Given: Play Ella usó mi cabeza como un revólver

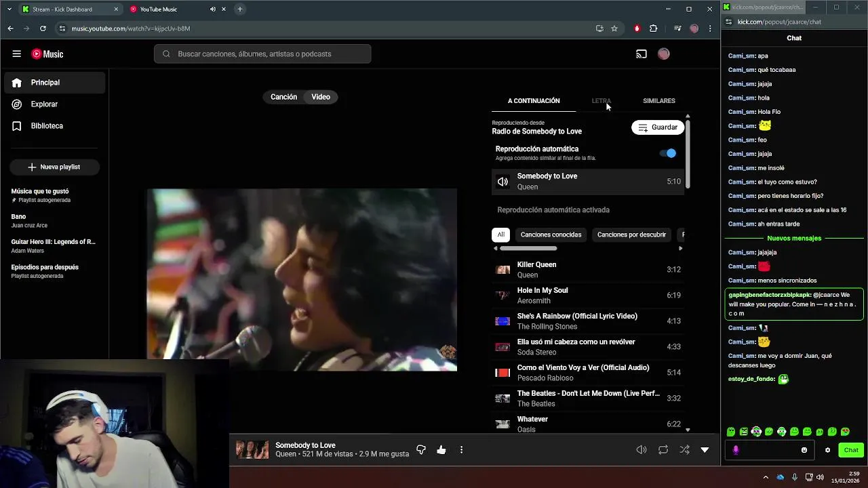Looking at the screenshot, I should click(x=588, y=346).
